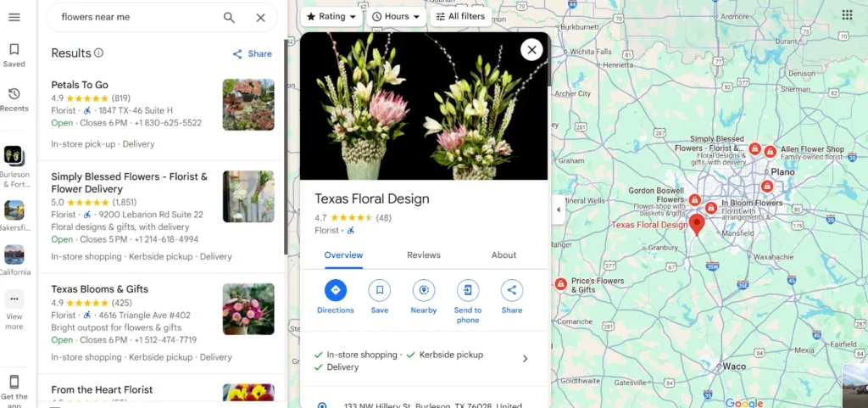Send place to phone
868x408 pixels.
pos(467,291)
